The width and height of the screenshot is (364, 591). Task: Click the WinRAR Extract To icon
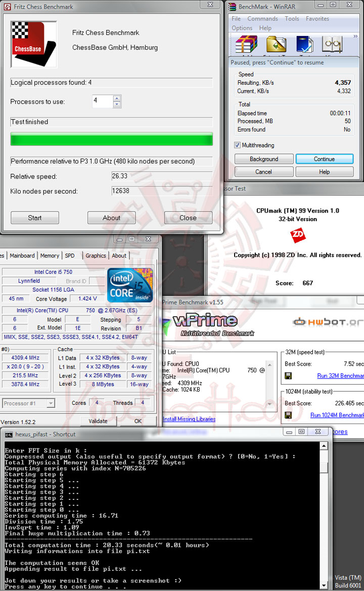pyautogui.click(x=277, y=45)
